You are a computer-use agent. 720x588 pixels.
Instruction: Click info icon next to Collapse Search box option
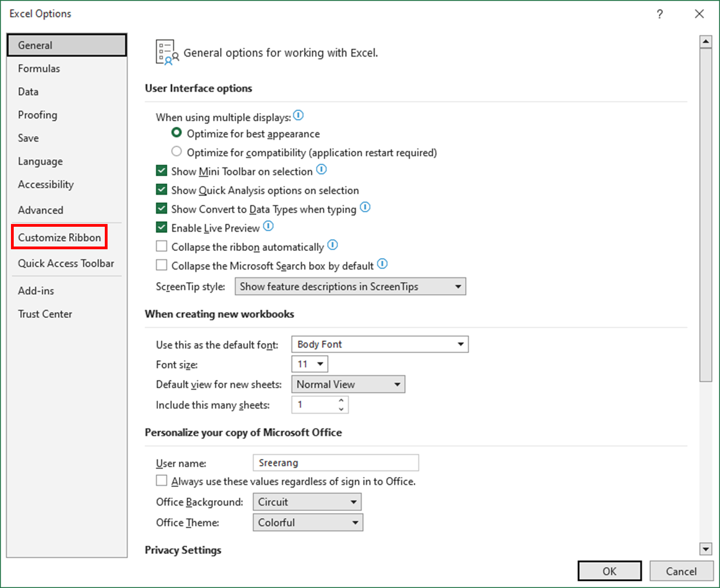(383, 264)
